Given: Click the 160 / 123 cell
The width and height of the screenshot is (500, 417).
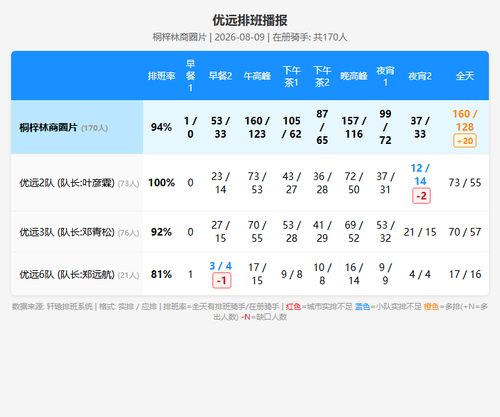Looking at the screenshot, I should [257, 127].
